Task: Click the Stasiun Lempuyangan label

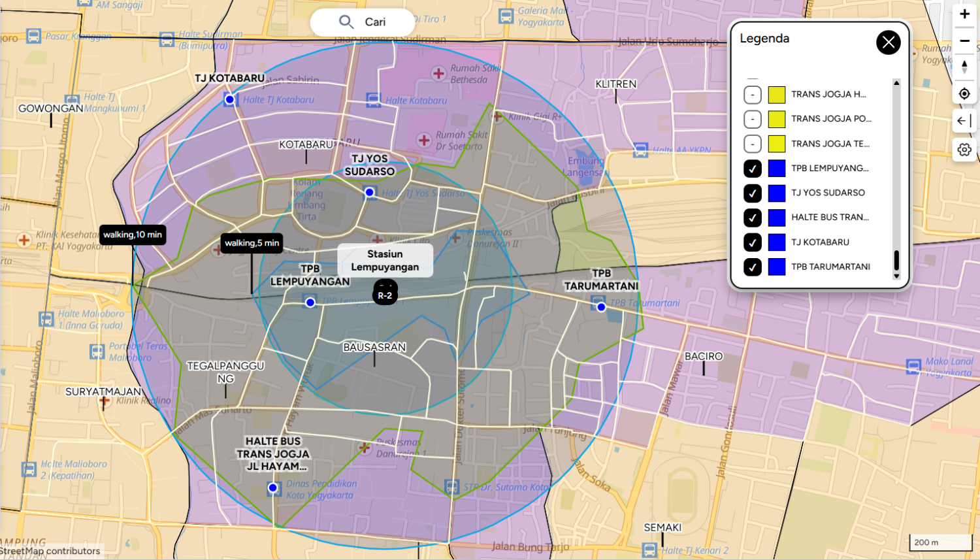Action: pyautogui.click(x=385, y=260)
